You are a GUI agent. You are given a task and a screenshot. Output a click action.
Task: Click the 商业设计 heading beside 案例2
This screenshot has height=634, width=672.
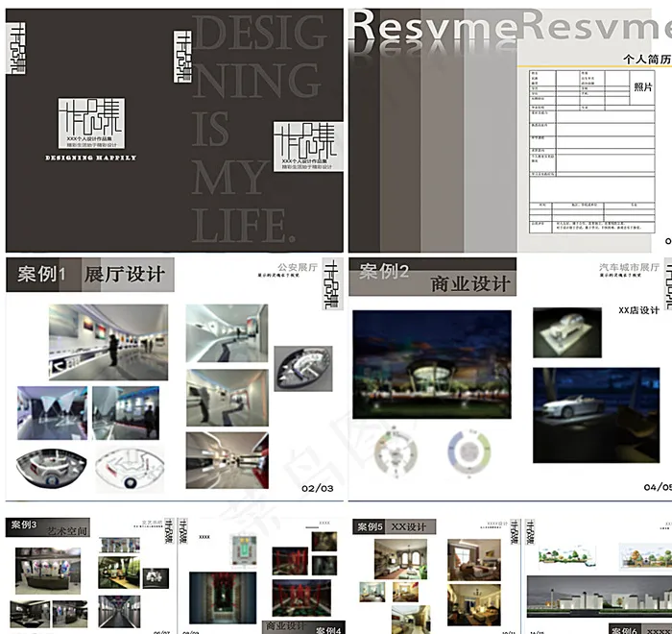469,283
